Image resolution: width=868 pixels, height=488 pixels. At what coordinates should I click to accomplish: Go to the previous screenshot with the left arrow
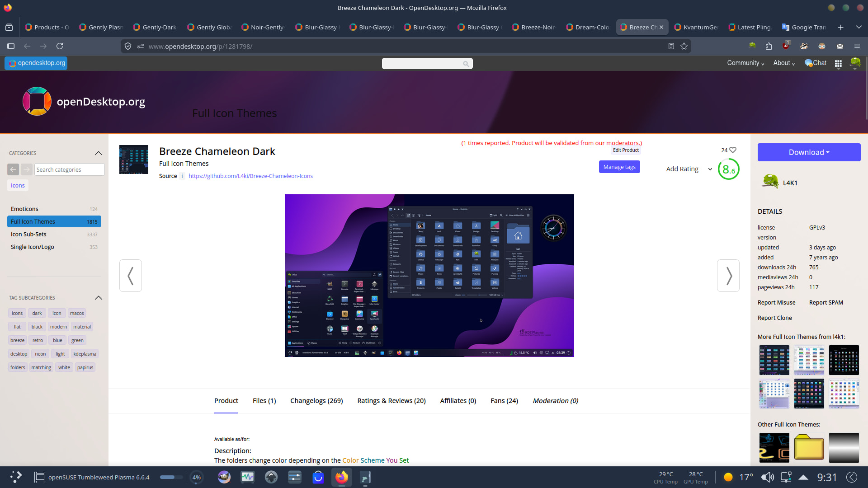pos(131,276)
